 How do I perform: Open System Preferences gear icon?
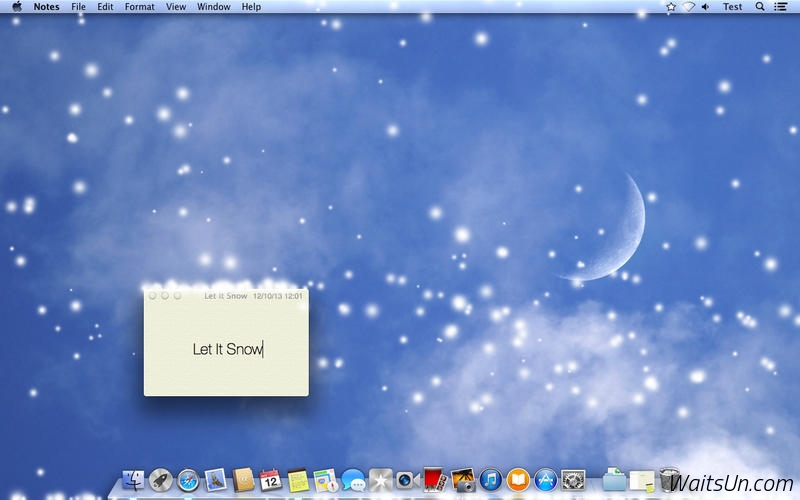pyautogui.click(x=573, y=481)
